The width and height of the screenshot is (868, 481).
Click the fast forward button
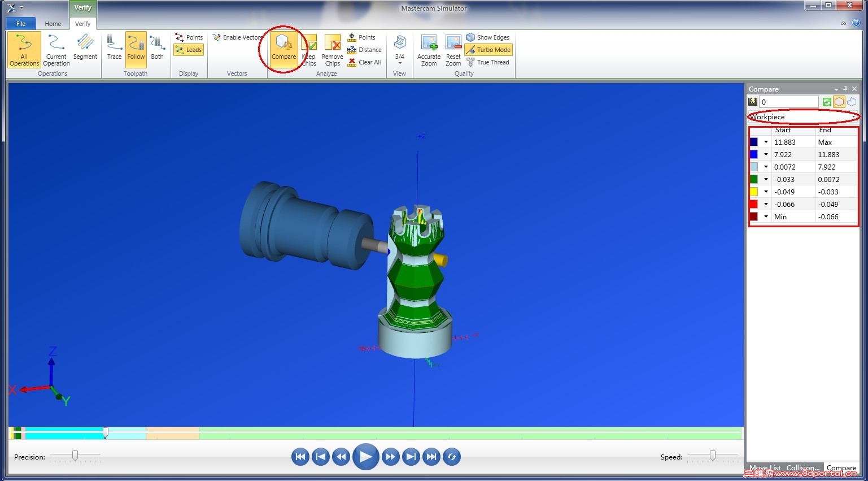pyautogui.click(x=391, y=457)
